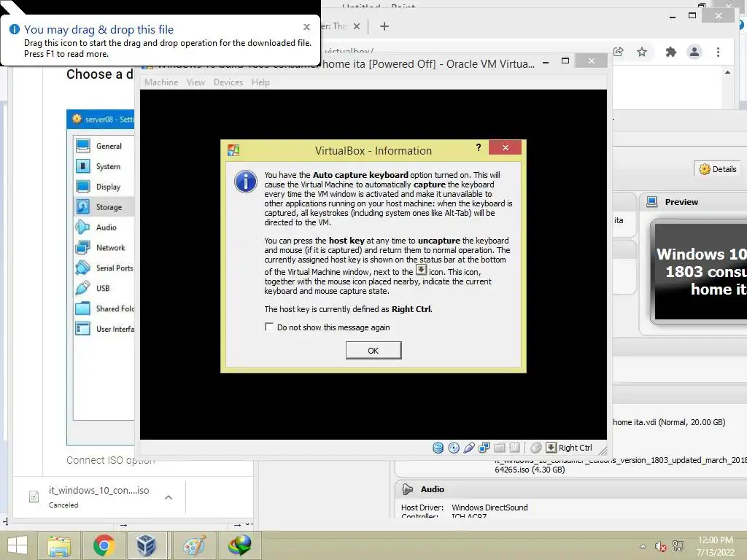Click the taskbar clock showing 12:00 PM
This screenshot has width=747, height=560.
click(715, 546)
